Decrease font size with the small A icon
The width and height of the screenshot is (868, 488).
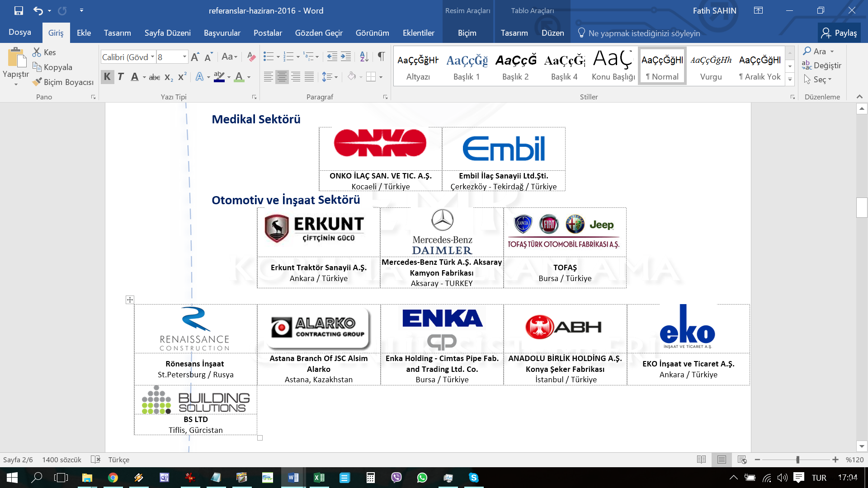[x=208, y=57]
